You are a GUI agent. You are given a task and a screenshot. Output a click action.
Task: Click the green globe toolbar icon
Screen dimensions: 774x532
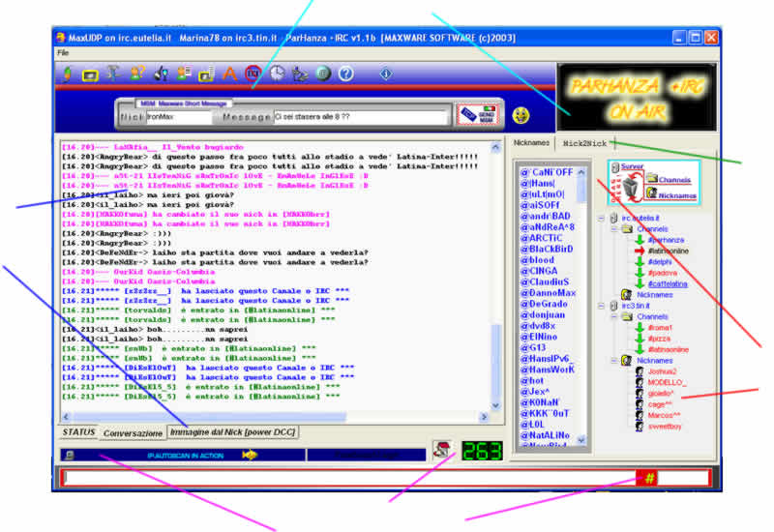point(323,74)
